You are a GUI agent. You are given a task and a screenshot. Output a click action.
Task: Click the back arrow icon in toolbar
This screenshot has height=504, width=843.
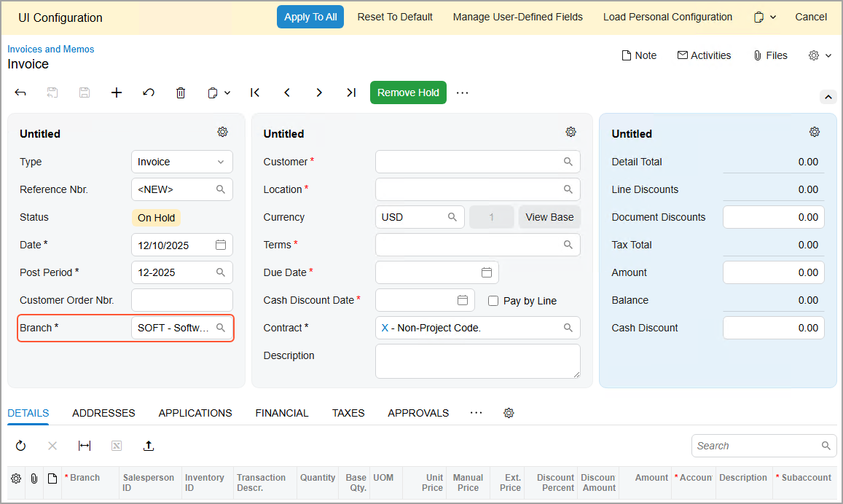click(x=20, y=92)
